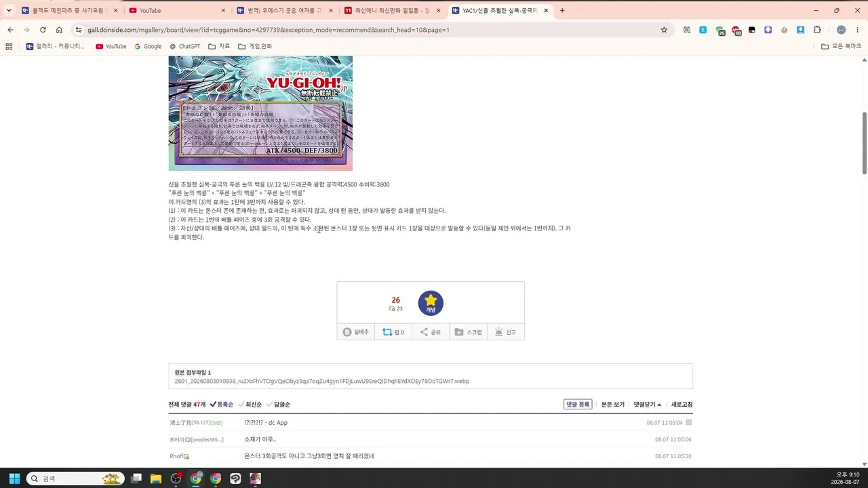Click the extension icon with badge 25

[x=719, y=30]
